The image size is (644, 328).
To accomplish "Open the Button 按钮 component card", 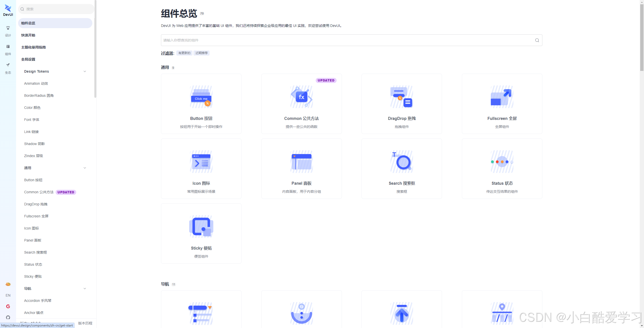I will pos(201,104).
